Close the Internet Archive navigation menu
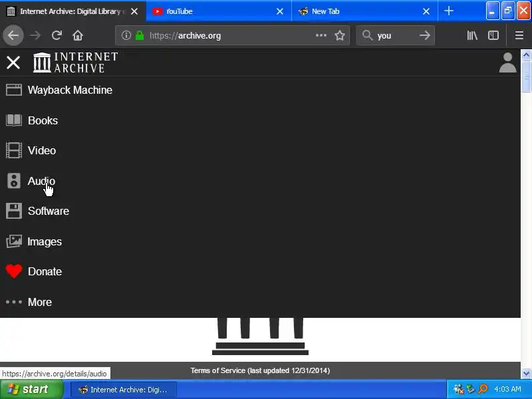The height and width of the screenshot is (399, 532). (x=13, y=63)
